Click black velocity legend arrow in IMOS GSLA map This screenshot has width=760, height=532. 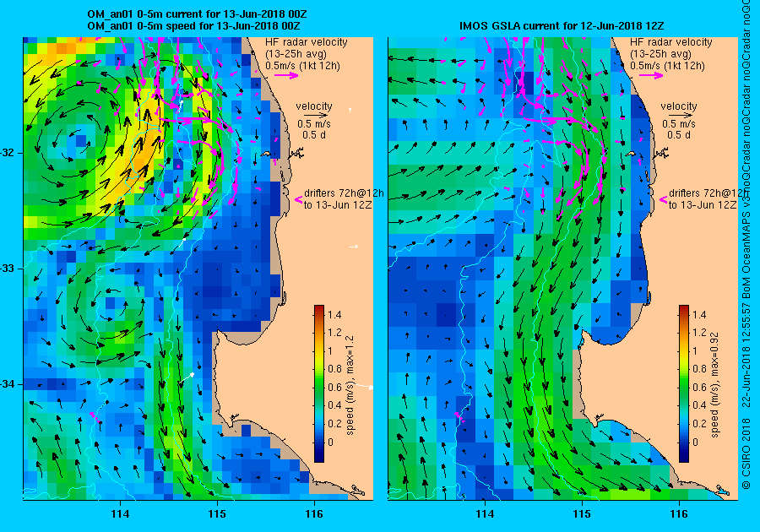pyautogui.click(x=680, y=116)
